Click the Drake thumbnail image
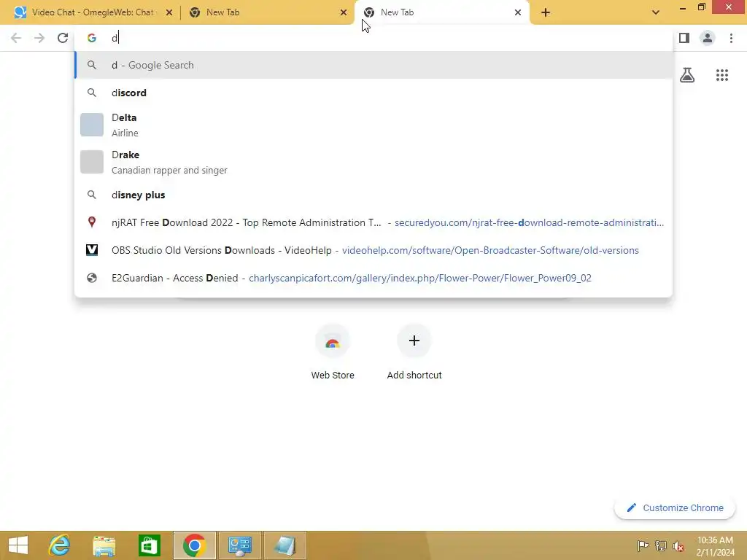The height and width of the screenshot is (560, 747). click(92, 162)
